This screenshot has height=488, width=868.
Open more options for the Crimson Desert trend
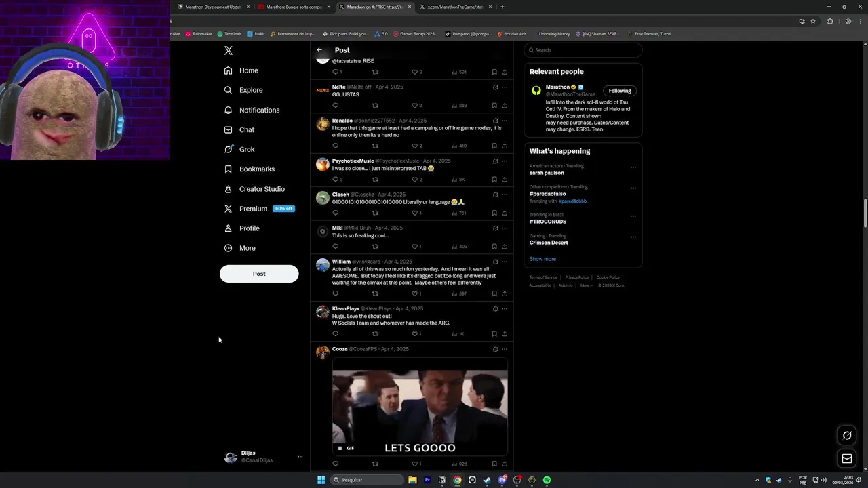coord(633,237)
